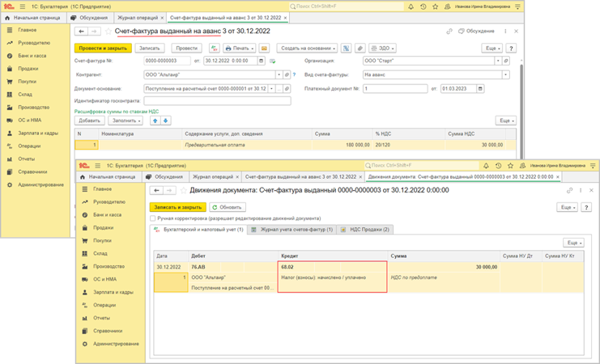Toggle Ручная корректировка checkbox
The height and width of the screenshot is (364, 600).
click(x=153, y=218)
